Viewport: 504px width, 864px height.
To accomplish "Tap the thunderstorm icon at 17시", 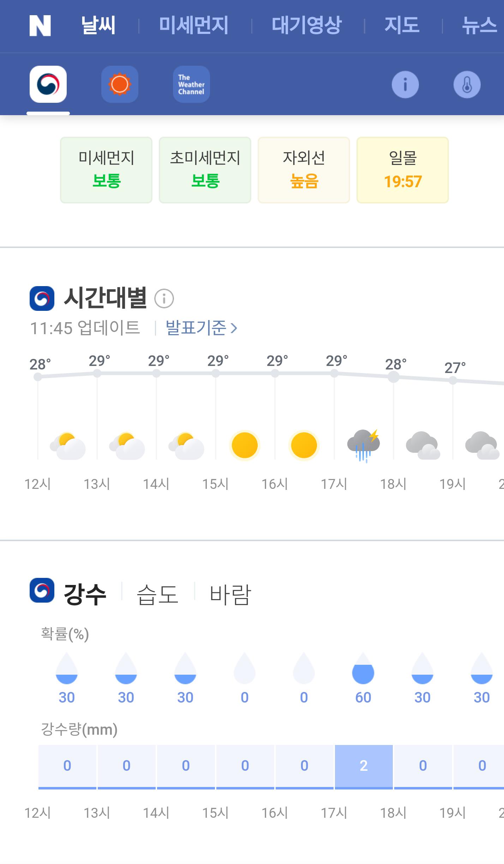I will tap(364, 446).
